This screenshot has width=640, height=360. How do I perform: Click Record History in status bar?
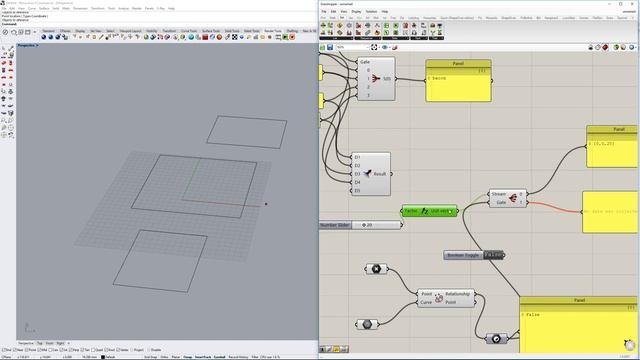[x=238, y=357]
